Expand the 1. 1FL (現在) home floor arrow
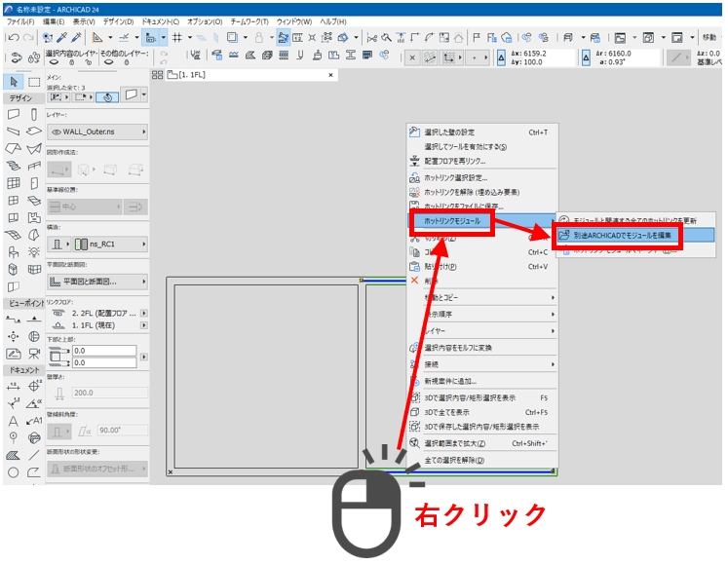The image size is (728, 565). (x=144, y=325)
